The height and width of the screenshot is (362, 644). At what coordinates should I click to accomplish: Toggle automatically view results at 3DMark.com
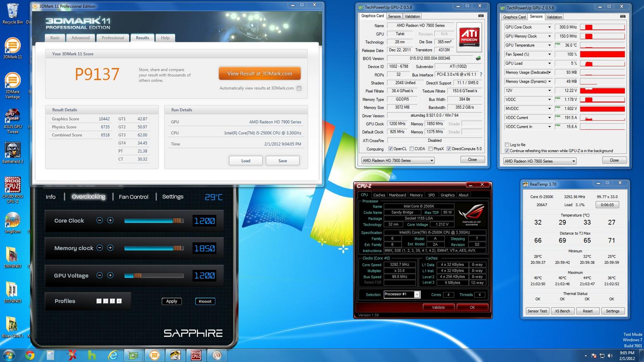pyautogui.click(x=299, y=88)
